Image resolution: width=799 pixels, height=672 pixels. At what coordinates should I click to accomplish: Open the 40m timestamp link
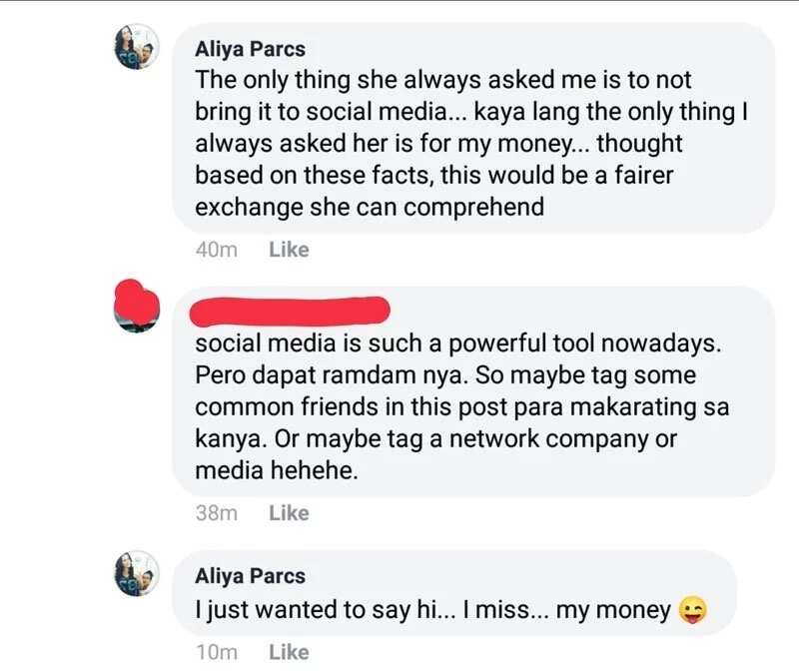click(x=217, y=250)
